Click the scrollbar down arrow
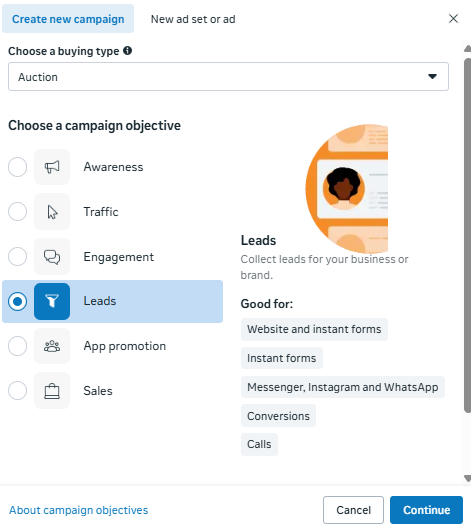 pos(467,478)
